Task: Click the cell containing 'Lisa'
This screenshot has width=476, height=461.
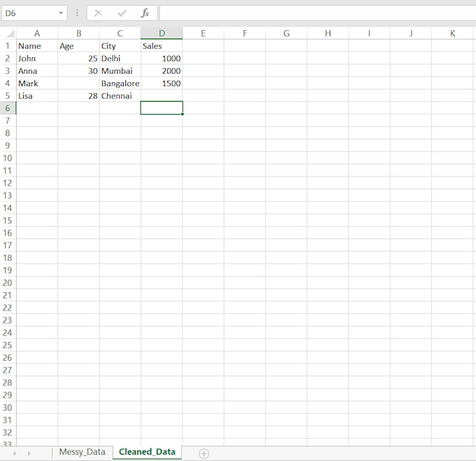Action: point(37,96)
